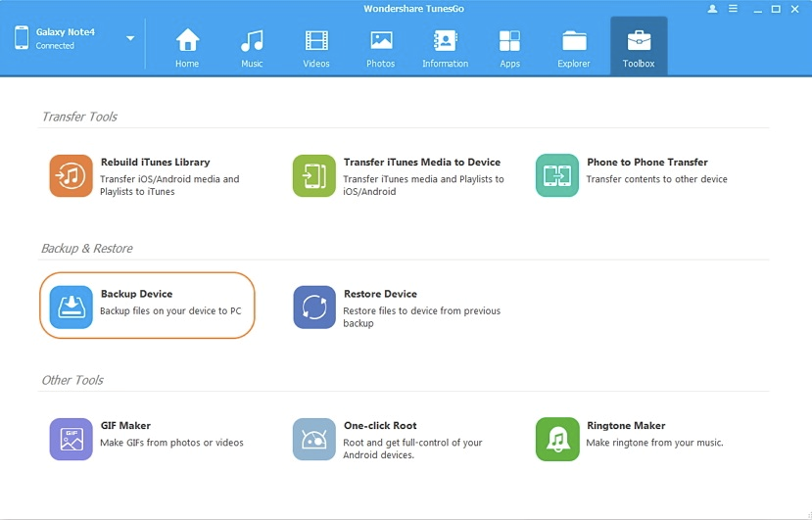The height and width of the screenshot is (520, 812).
Task: Click the Backup Device icon
Action: 71,307
